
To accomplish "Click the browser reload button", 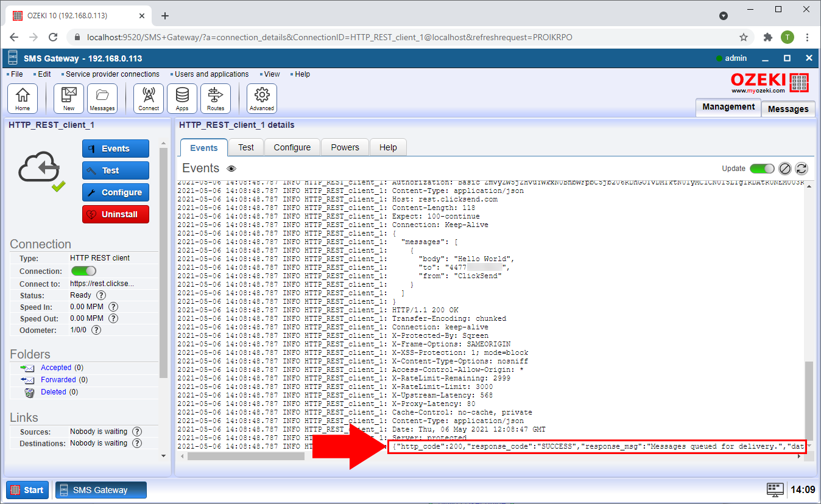I will coord(53,37).
